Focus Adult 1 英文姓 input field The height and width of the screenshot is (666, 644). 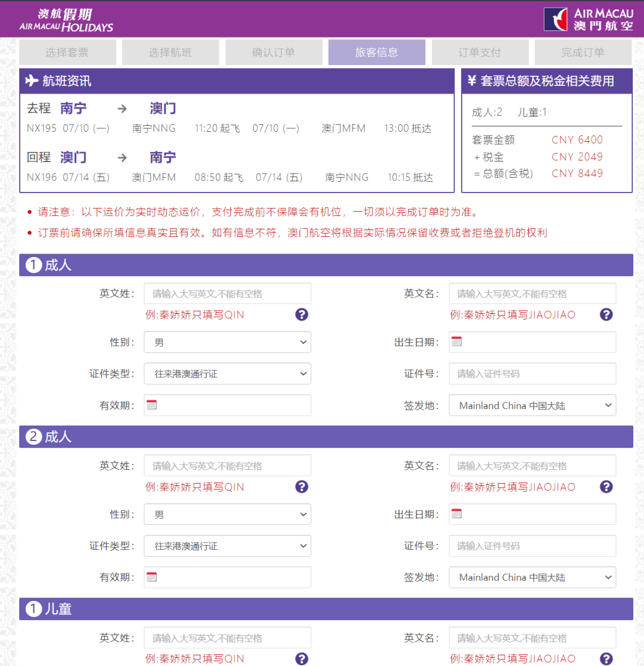click(227, 293)
